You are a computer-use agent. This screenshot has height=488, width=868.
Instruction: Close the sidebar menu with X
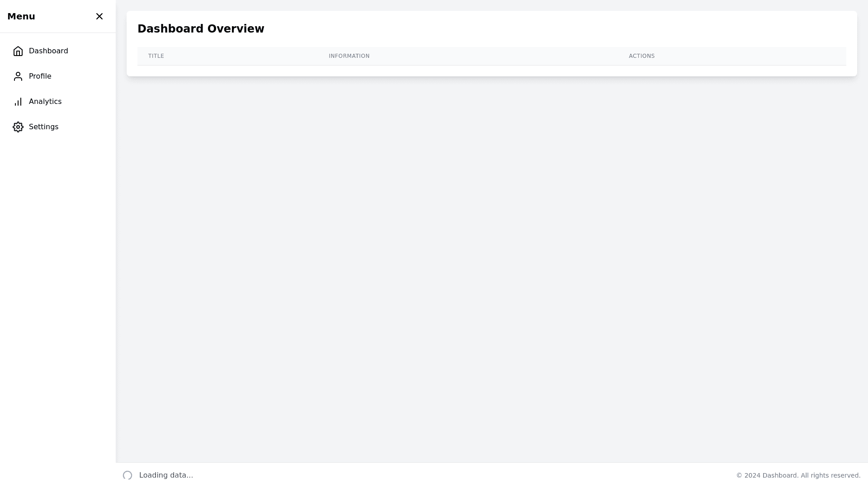pos(99,16)
